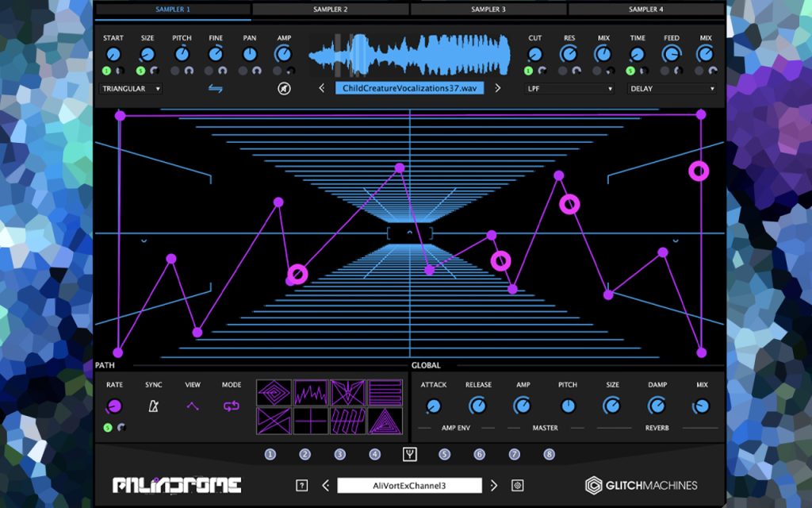
Task: Select the nested triangle path preset
Action: pos(385,421)
